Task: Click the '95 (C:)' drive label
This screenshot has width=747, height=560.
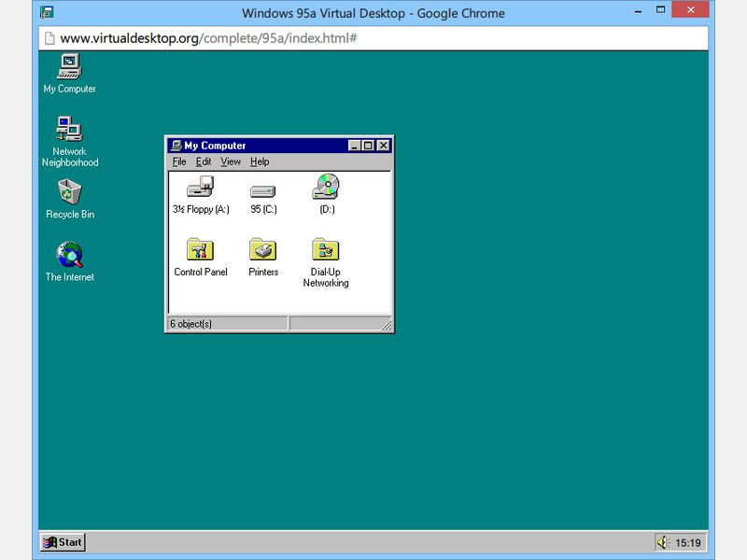Action: (x=263, y=209)
